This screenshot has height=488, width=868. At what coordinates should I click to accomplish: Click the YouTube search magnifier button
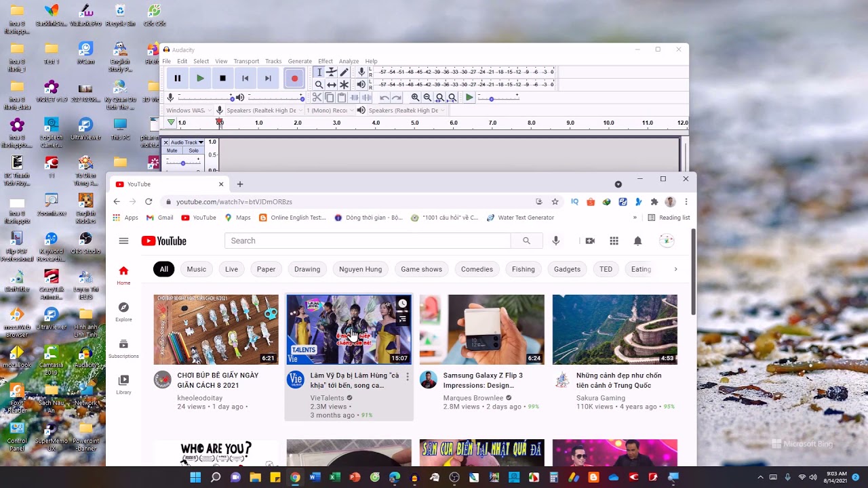pyautogui.click(x=526, y=241)
